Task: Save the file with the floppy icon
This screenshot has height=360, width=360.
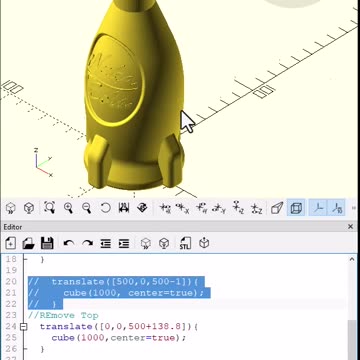Action: (x=47, y=243)
